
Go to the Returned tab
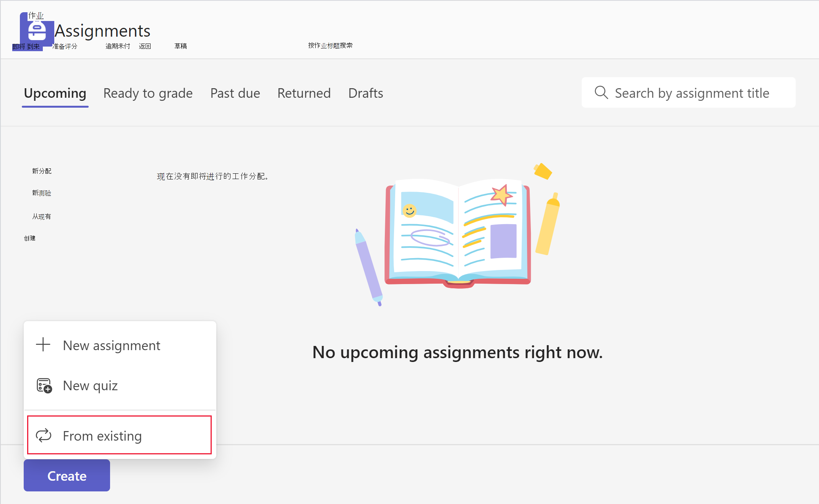[304, 93]
